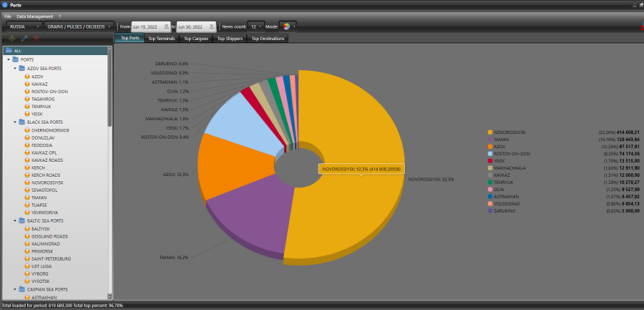Click the Ports window title icon
This screenshot has height=310, width=644.
click(x=4, y=5)
